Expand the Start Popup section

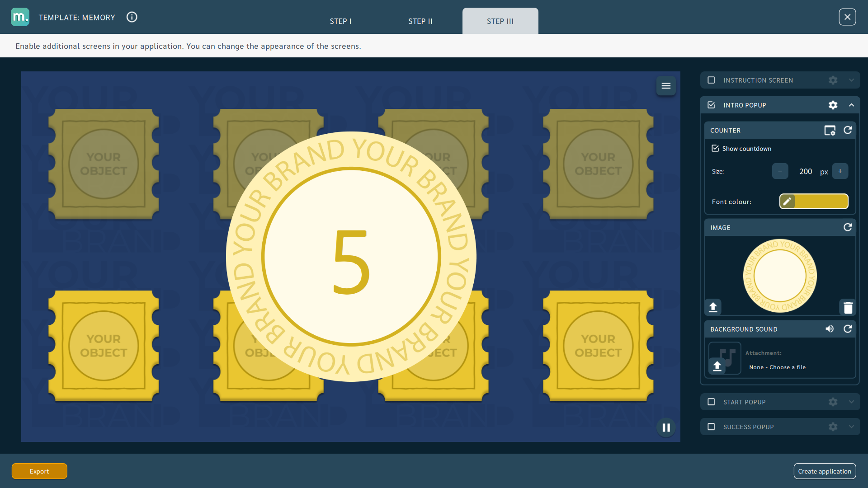tap(851, 402)
